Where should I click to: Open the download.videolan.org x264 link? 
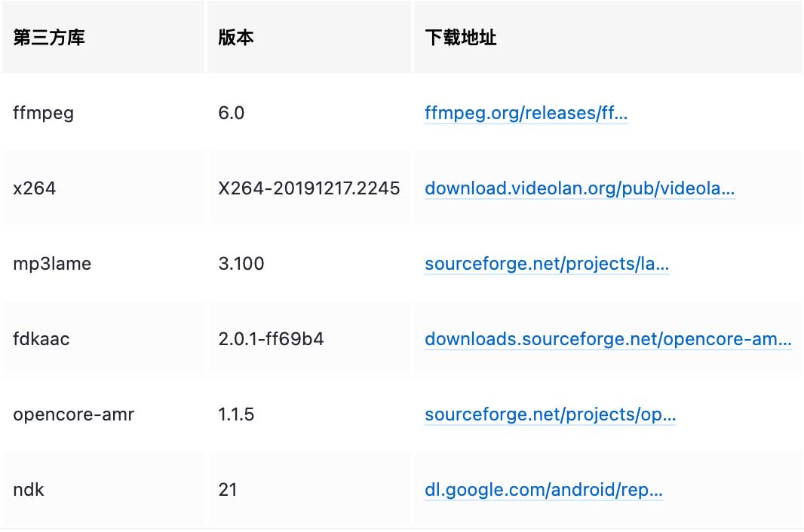coord(579,188)
